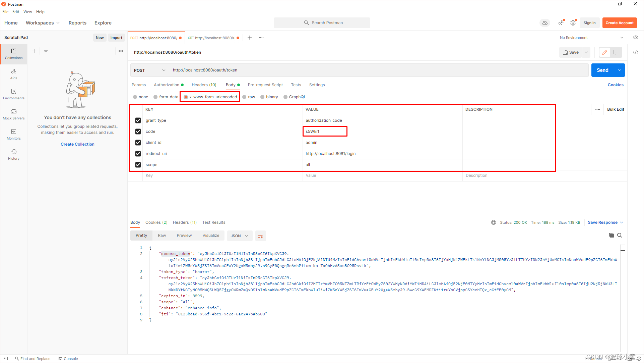Image resolution: width=644 pixels, height=363 pixels.
Task: Uncheck the scope parameter
Action: (138, 165)
